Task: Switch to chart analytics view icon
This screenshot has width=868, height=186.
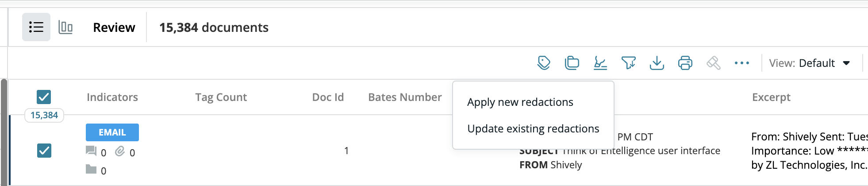Action: tap(65, 27)
